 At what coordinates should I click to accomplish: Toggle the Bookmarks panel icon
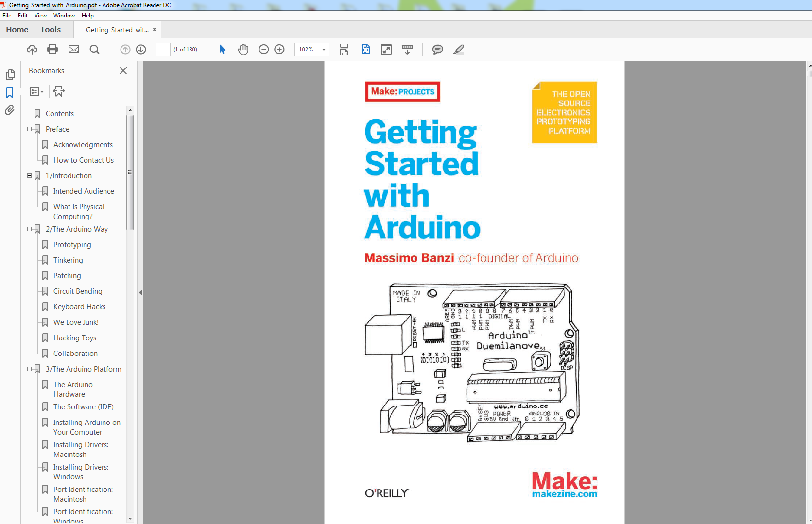10,92
